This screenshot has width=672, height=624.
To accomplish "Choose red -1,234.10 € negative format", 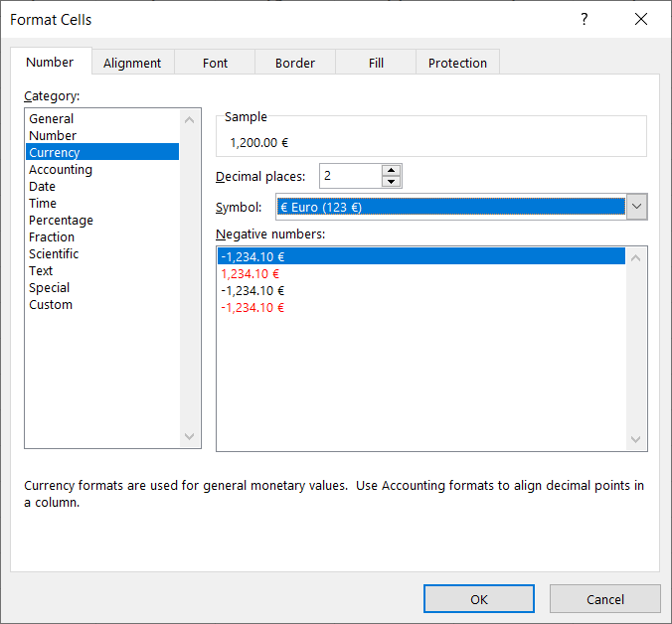I will (x=252, y=307).
